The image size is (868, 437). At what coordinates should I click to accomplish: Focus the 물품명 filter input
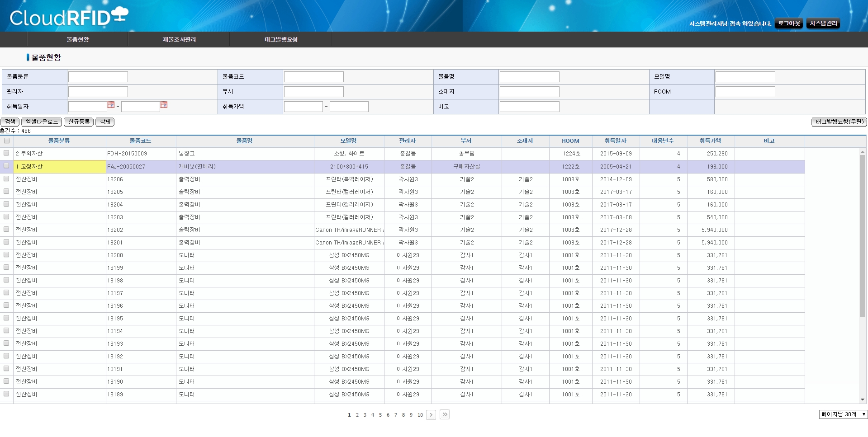tap(530, 77)
